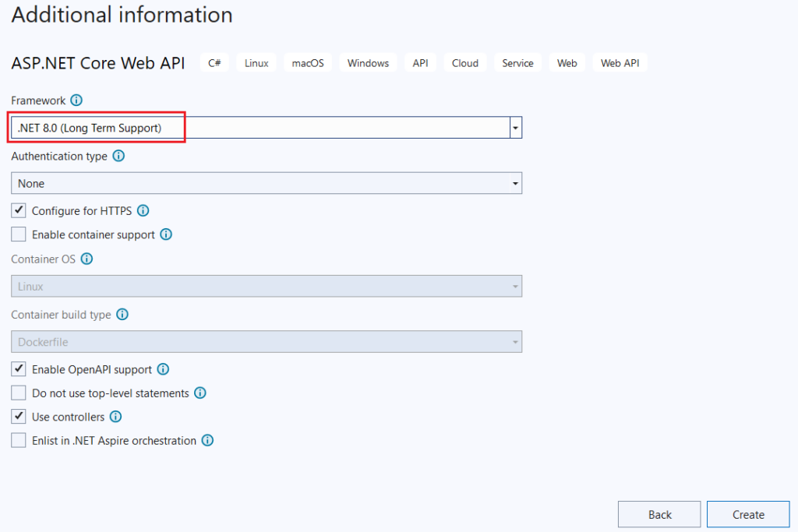The height and width of the screenshot is (532, 798).
Task: Click the disabled Container OS Linux dropdown
Action: pos(267,287)
